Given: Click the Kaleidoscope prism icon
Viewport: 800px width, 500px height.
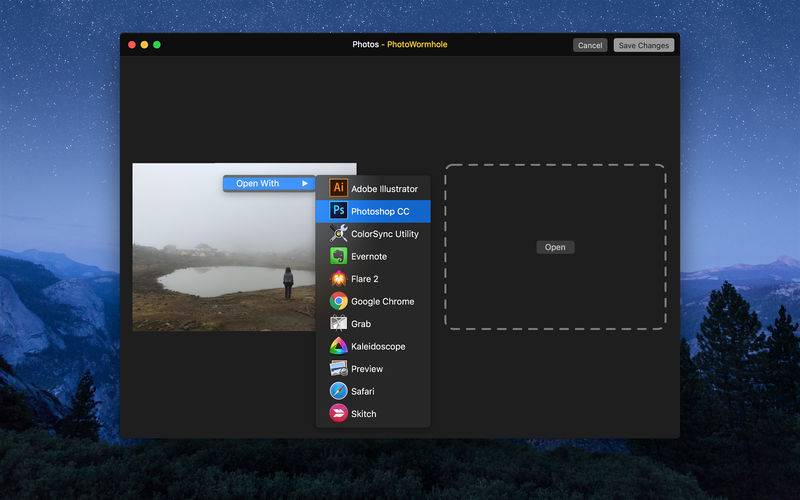Looking at the screenshot, I should [x=338, y=346].
